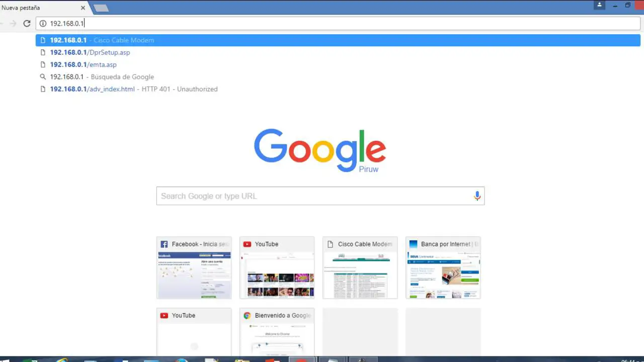Open the second-row YouTube tile
The image size is (644, 362).
[x=194, y=332]
